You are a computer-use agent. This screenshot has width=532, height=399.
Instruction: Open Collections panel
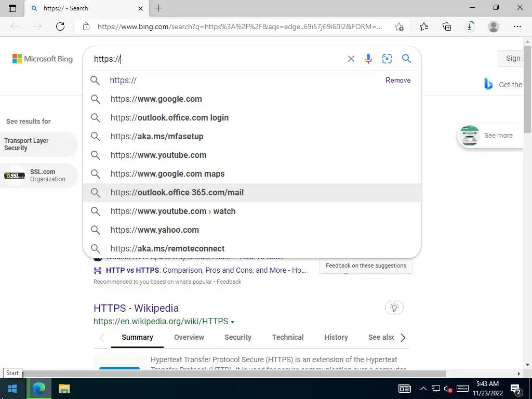click(x=447, y=26)
